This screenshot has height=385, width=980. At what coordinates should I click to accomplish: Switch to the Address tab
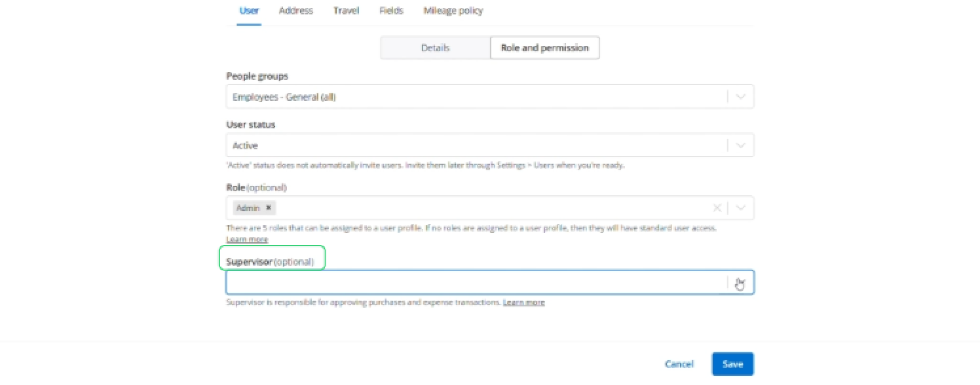296,10
